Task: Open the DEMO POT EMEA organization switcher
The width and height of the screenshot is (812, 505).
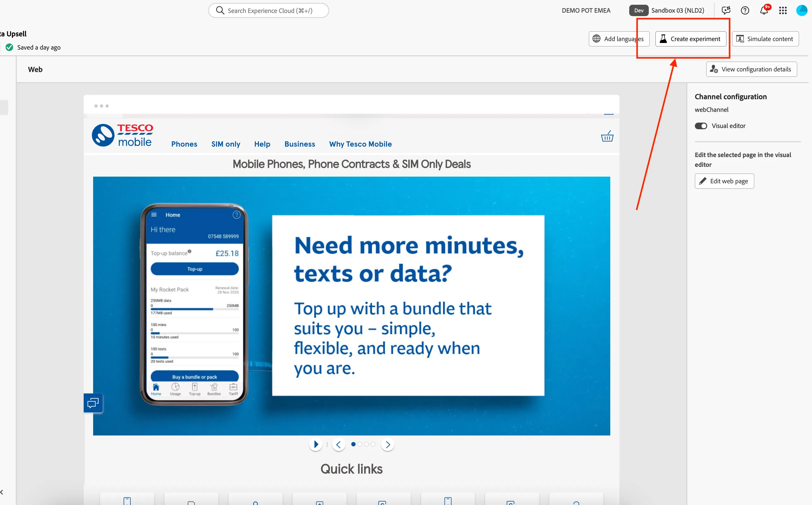Action: (x=586, y=10)
